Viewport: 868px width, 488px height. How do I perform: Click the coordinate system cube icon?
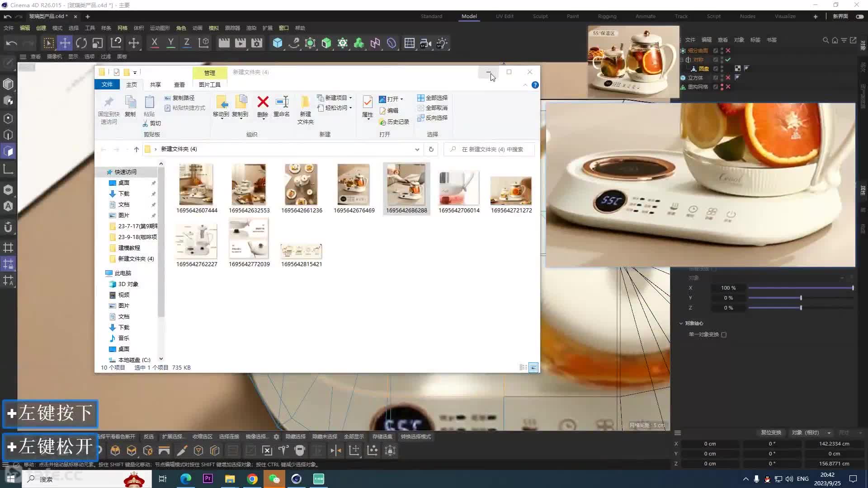(x=204, y=43)
